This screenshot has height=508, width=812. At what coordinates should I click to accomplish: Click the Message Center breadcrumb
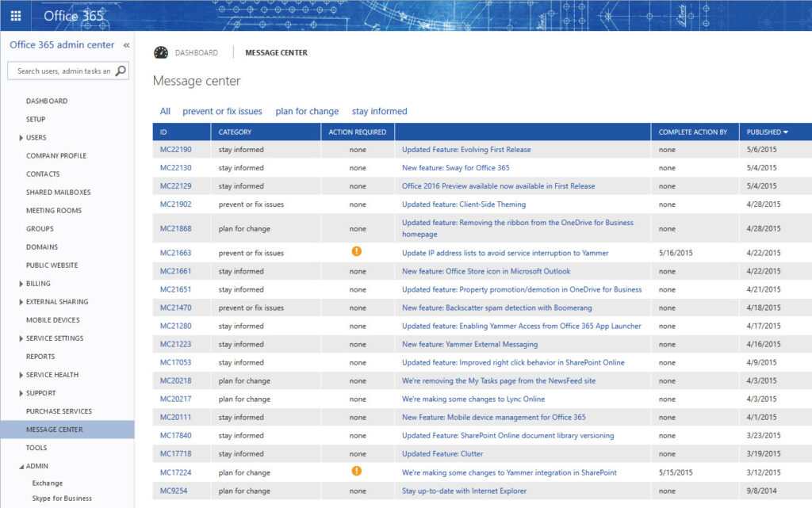[276, 53]
